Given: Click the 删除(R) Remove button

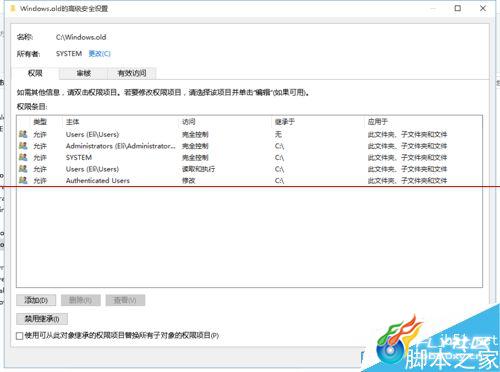Looking at the screenshot, I should pyautogui.click(x=81, y=300).
